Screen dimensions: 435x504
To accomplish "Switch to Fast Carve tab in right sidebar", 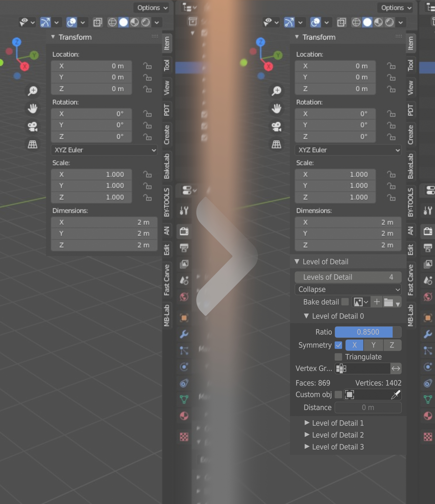I will coord(411,280).
